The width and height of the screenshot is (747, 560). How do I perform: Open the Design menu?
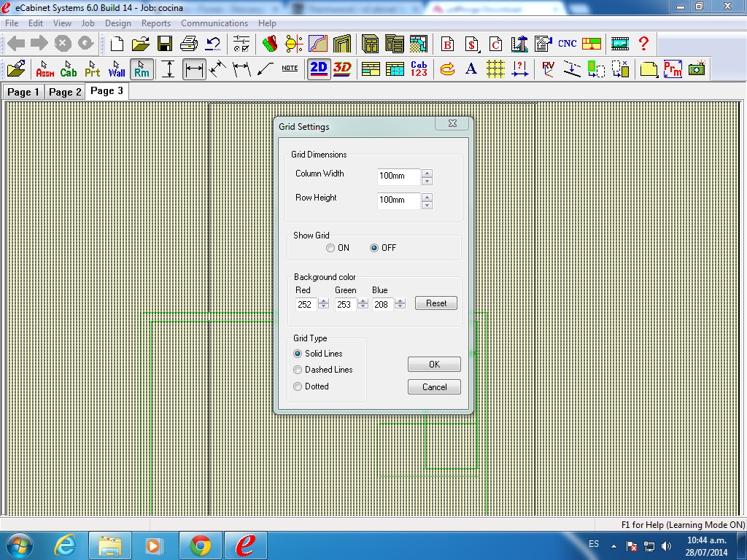coord(117,23)
